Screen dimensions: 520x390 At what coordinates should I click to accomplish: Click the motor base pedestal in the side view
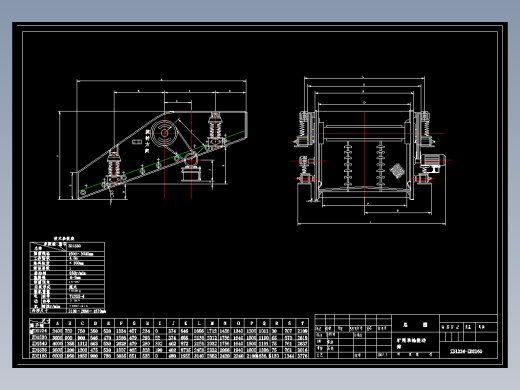coord(191,174)
